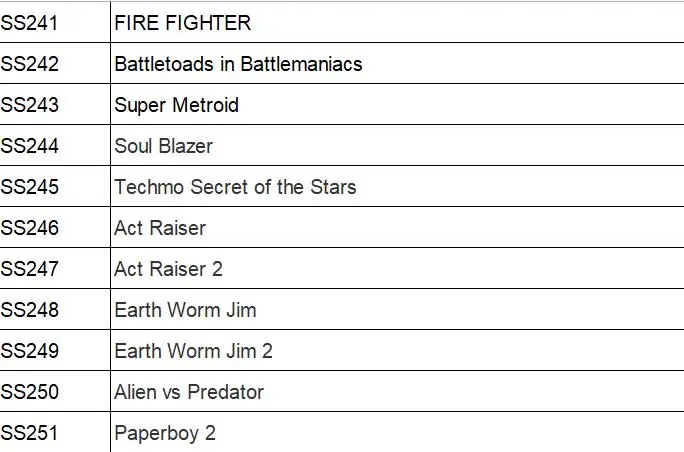
Task: Click the SS248 code cell
Action: tap(30, 310)
